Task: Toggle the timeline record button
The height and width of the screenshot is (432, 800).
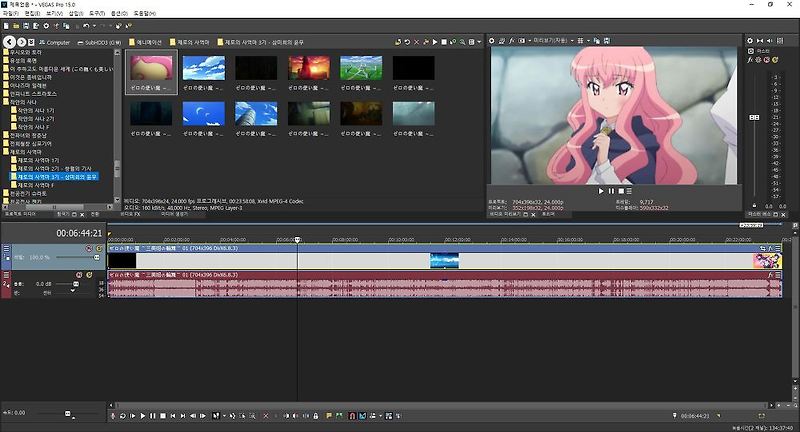Action: (113, 416)
